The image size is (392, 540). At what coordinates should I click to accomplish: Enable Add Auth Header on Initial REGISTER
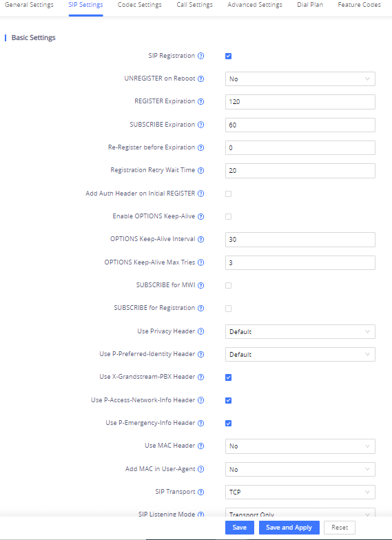pos(229,194)
